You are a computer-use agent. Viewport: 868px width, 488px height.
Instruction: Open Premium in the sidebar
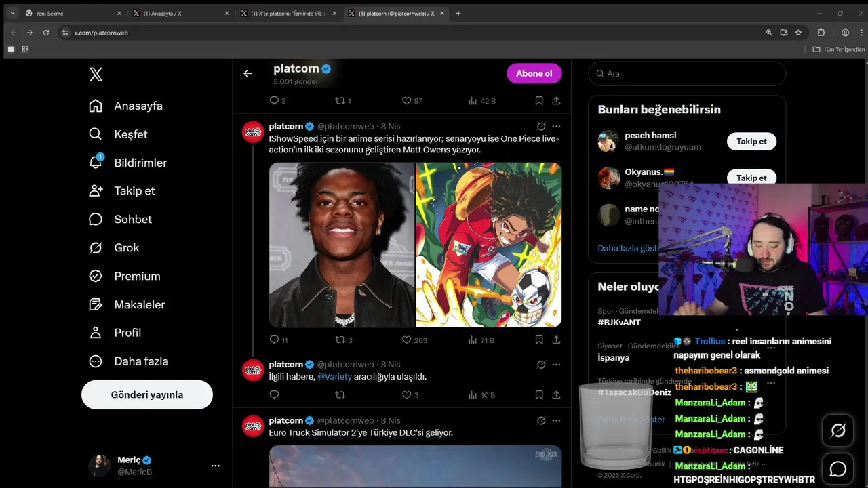coord(125,276)
